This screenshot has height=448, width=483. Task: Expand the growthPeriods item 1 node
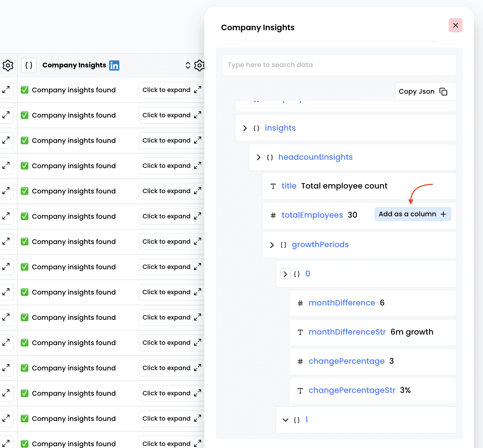point(285,420)
